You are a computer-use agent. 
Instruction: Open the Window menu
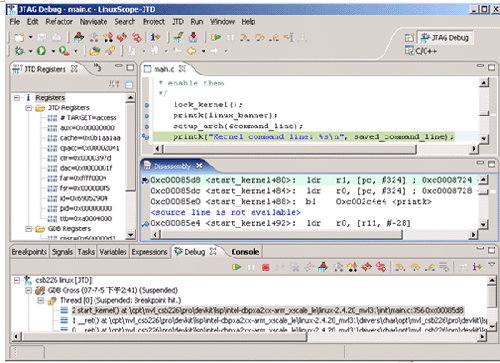[222, 22]
